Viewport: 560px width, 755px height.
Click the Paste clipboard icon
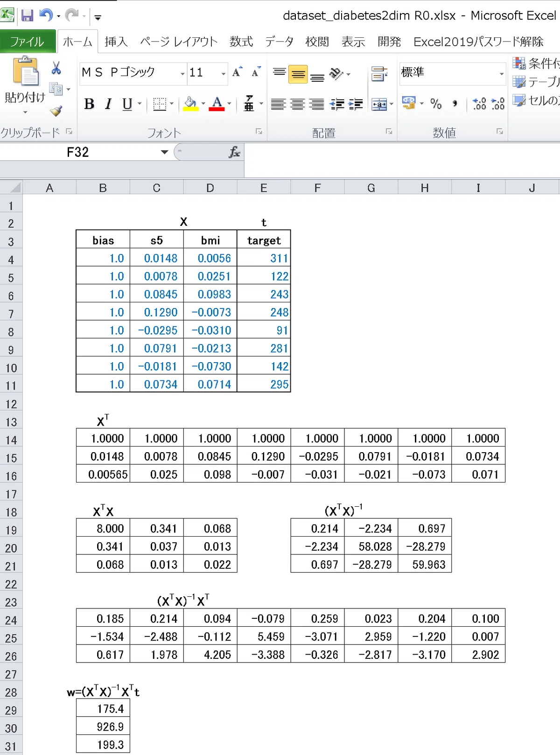[26, 71]
